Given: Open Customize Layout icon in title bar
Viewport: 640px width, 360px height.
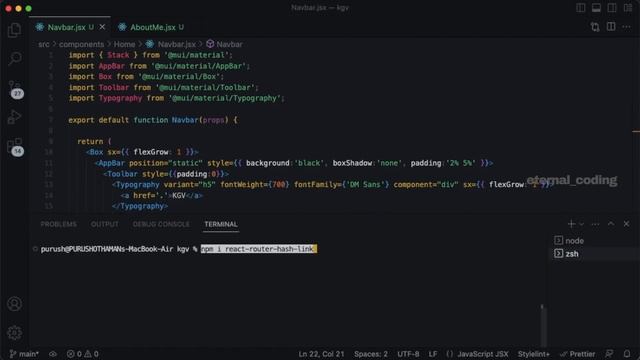Looking at the screenshot, I should click(628, 8).
